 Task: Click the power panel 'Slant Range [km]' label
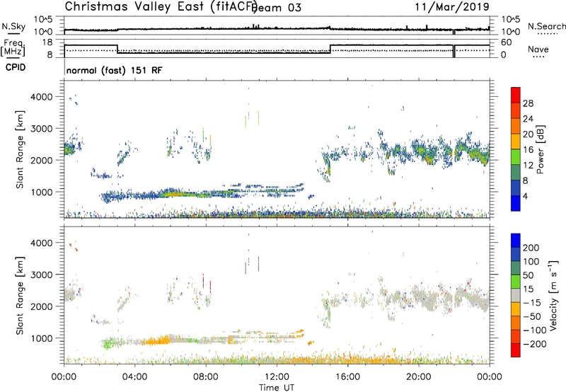tap(20, 149)
